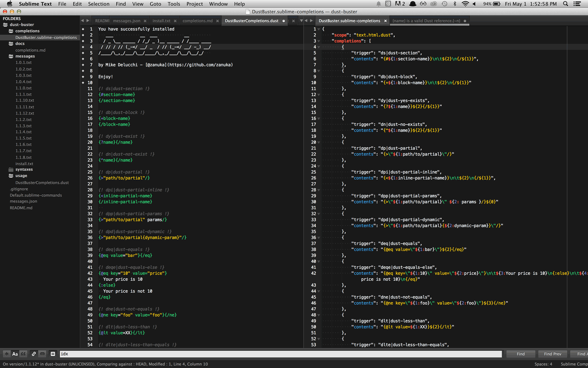The width and height of the screenshot is (588, 368).
Task: Open .gitignore in the sidebar
Action: tap(19, 189)
